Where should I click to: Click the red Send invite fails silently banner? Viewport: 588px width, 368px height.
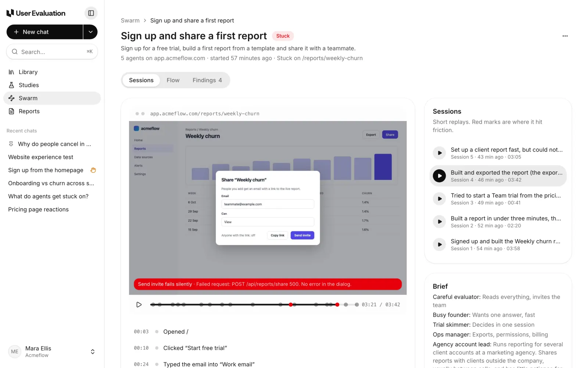(268, 284)
